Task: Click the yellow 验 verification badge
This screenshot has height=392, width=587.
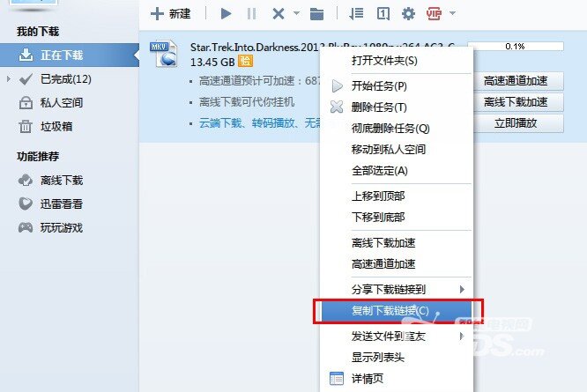Action: (246, 61)
